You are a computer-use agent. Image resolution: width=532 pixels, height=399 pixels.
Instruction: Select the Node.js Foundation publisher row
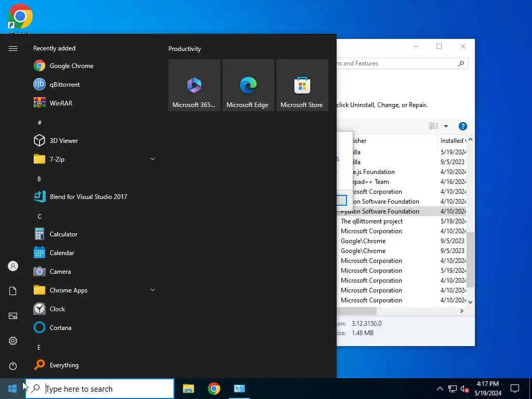[410, 172]
